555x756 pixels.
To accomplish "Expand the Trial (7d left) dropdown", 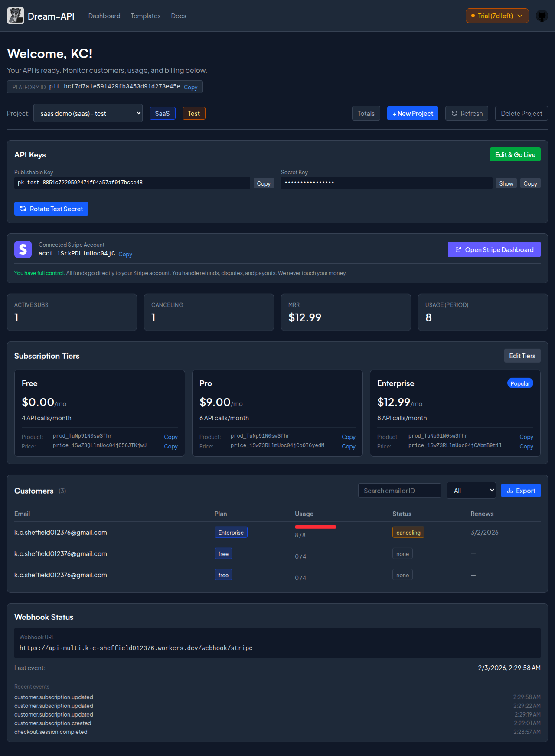I will pos(497,16).
